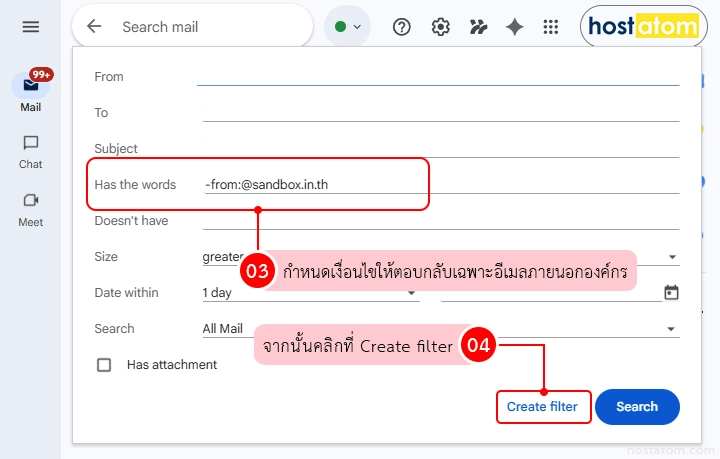Click the Has the words field

(441, 185)
